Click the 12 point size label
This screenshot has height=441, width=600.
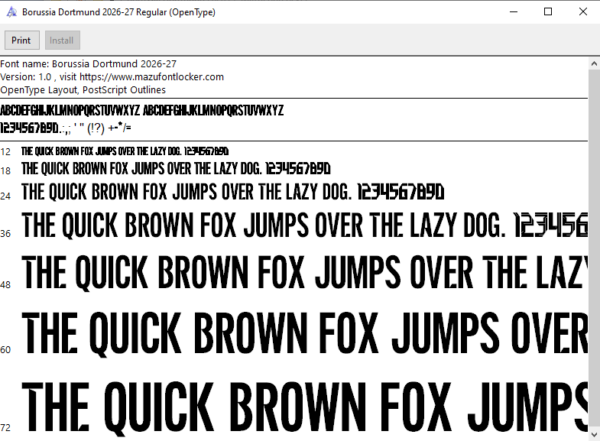(x=5, y=152)
